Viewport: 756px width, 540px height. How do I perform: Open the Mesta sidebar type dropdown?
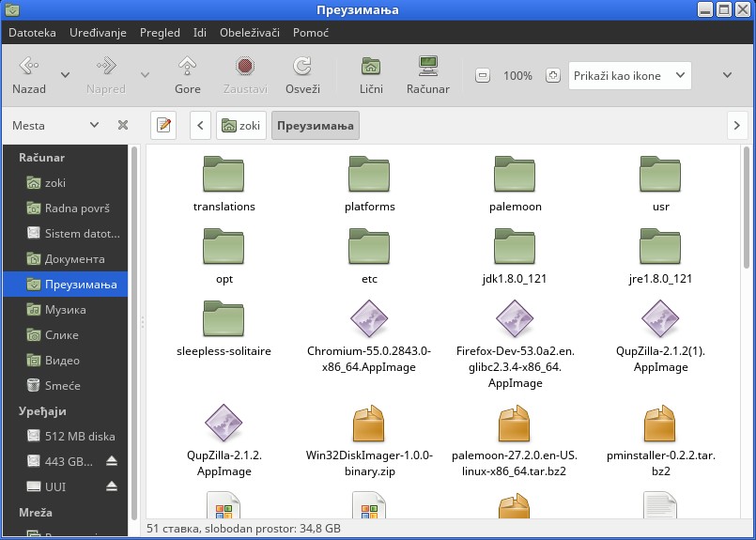(94, 125)
